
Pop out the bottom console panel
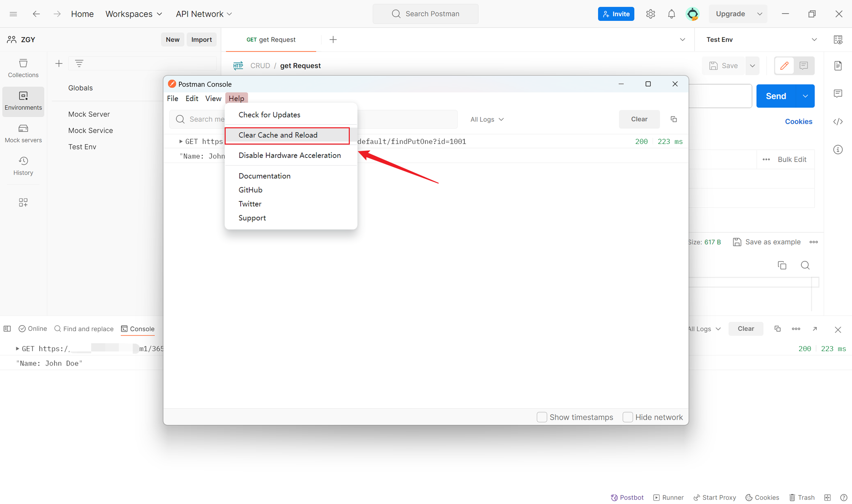[x=815, y=329]
